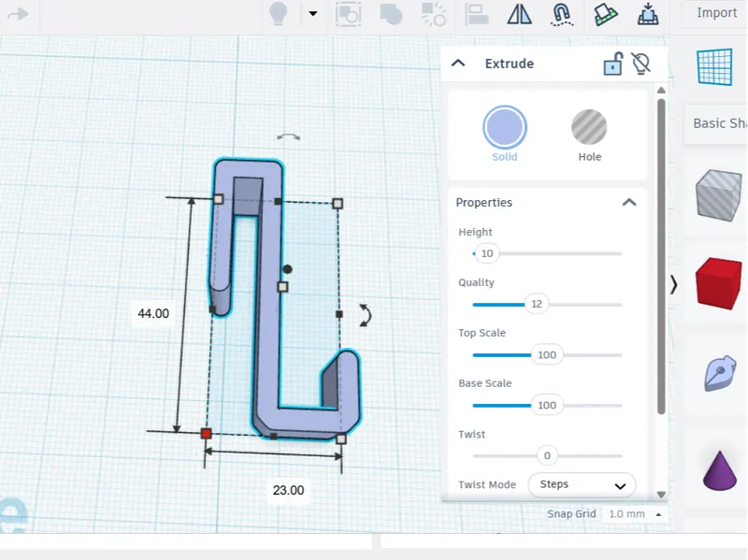Toggle the lock editing padlock icon

(x=613, y=64)
